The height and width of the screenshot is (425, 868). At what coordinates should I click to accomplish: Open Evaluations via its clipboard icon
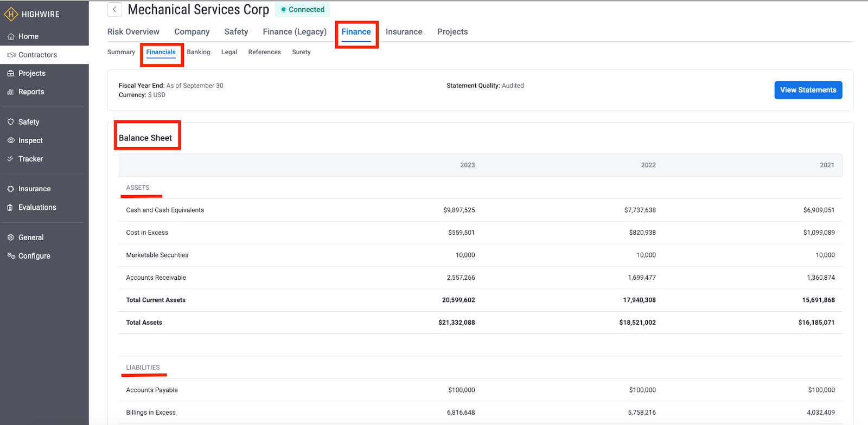coord(11,208)
